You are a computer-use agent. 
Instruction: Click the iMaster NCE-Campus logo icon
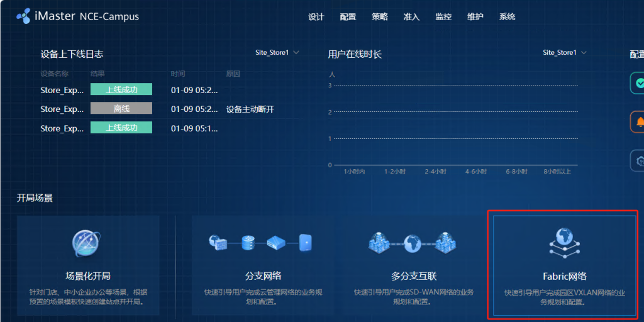pyautogui.click(x=23, y=16)
